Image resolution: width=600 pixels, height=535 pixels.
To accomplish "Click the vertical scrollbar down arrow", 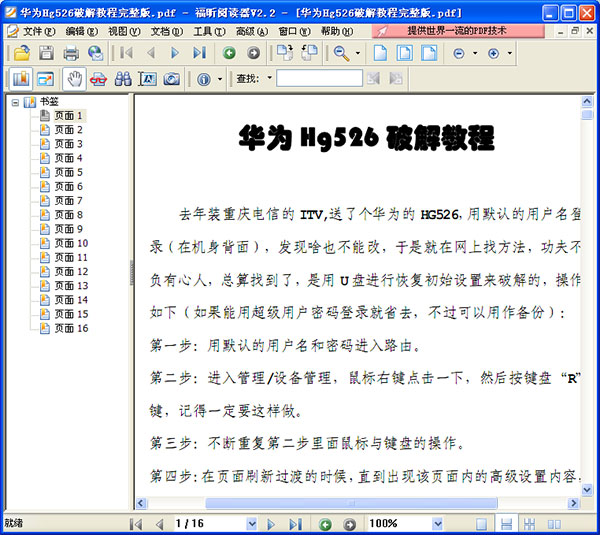I will (x=587, y=489).
